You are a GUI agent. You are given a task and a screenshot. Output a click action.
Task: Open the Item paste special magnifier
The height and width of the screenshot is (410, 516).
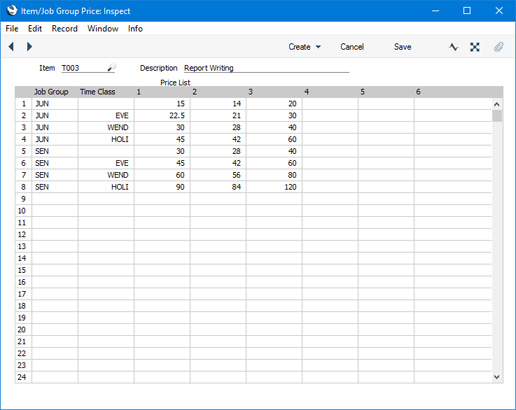[x=112, y=67]
